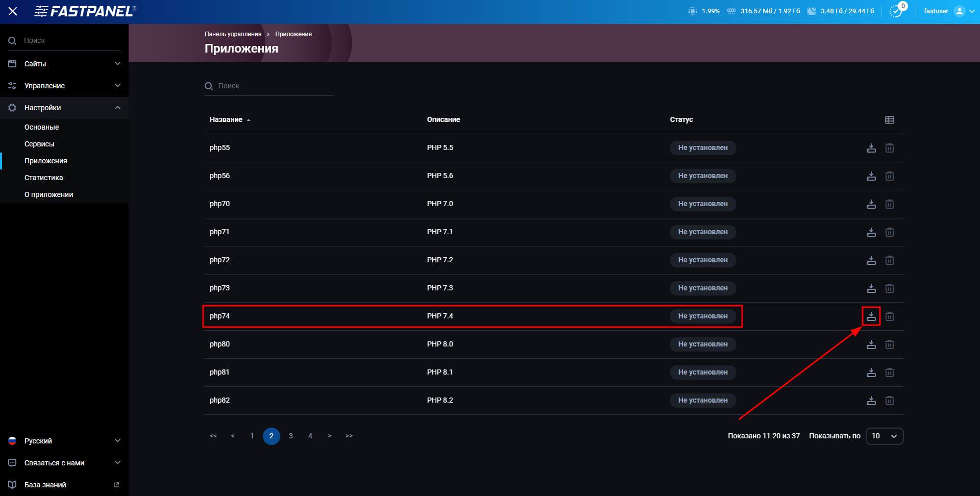Open the table columns settings icon
The height and width of the screenshot is (496, 980).
(x=890, y=119)
